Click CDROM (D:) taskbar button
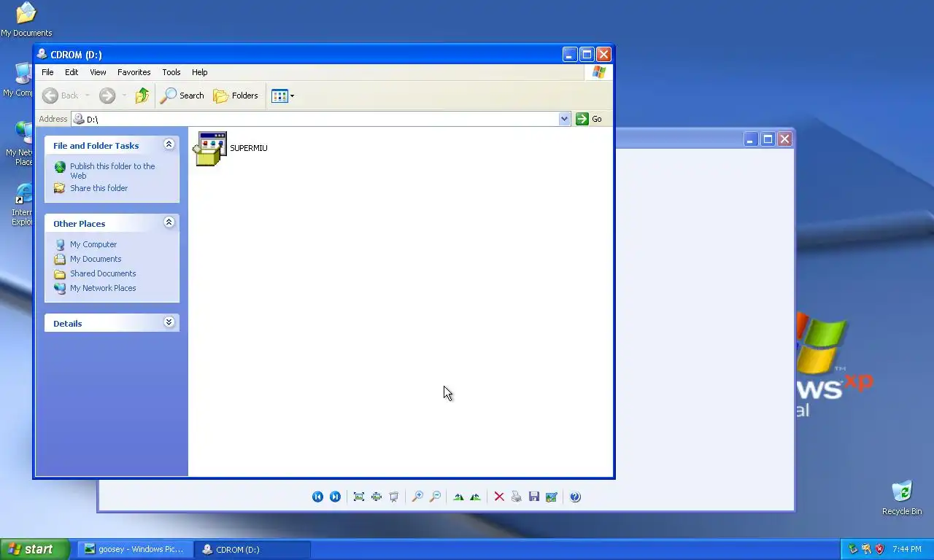This screenshot has height=560, width=934. click(x=253, y=549)
